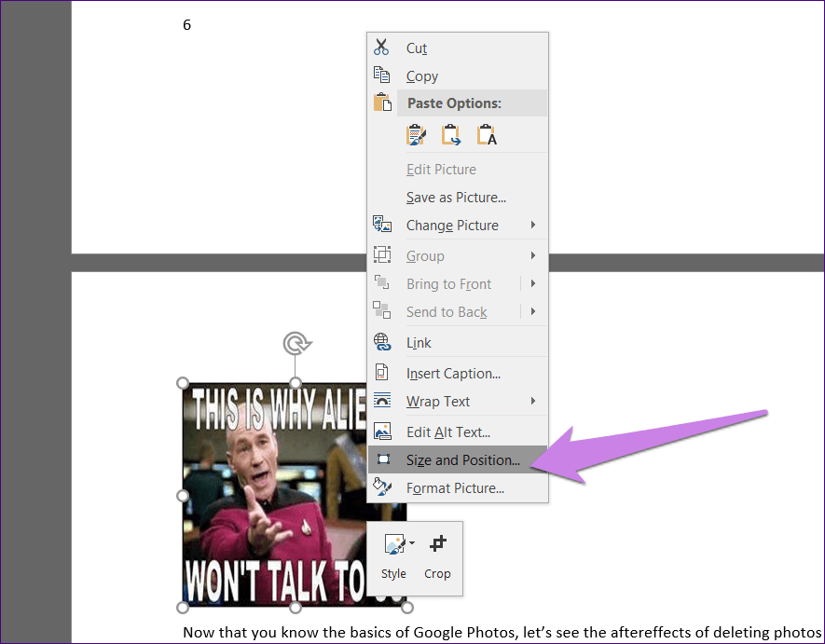
Task: Select Cut from the context menu
Action: (x=458, y=48)
